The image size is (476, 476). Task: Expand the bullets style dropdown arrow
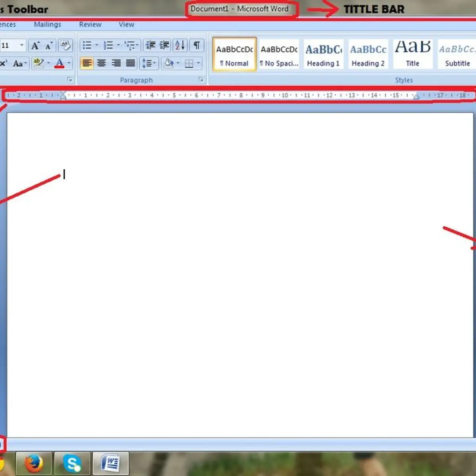[96, 45]
